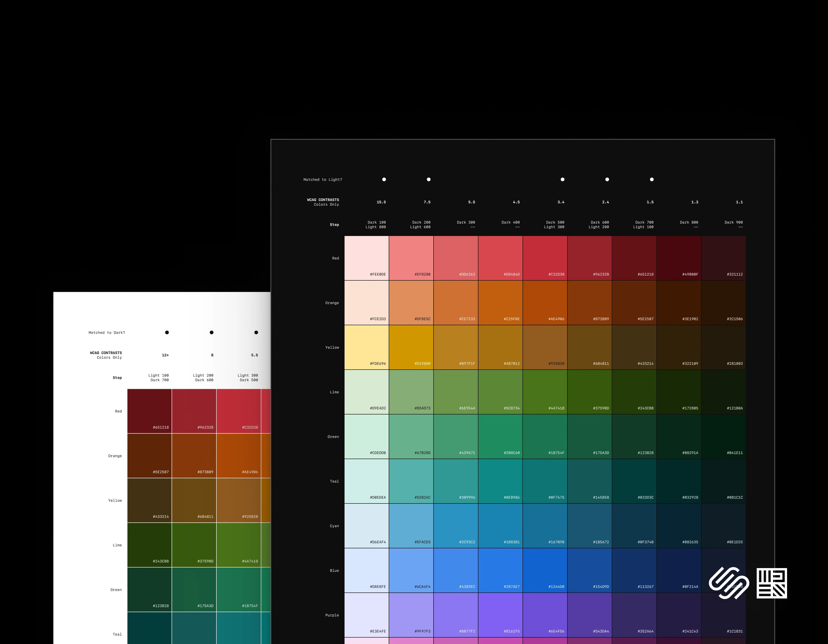Click the "Dark 900" step header
The image size is (828, 644).
coord(734,225)
